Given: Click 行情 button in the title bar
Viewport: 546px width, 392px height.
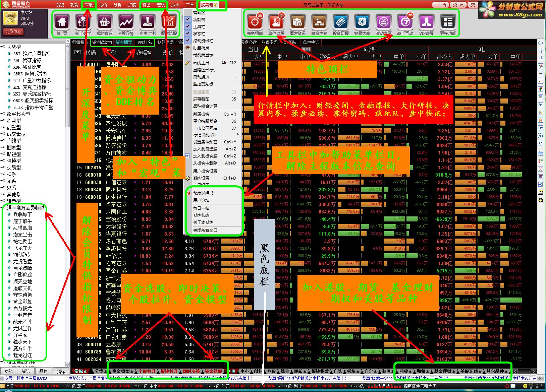Looking at the screenshot, I should [x=440, y=5].
